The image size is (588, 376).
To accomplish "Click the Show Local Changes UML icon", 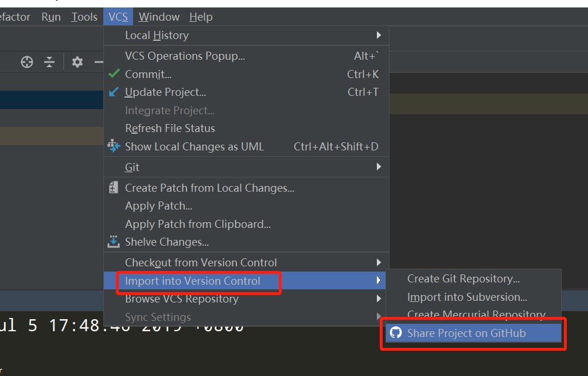I will coord(114,146).
